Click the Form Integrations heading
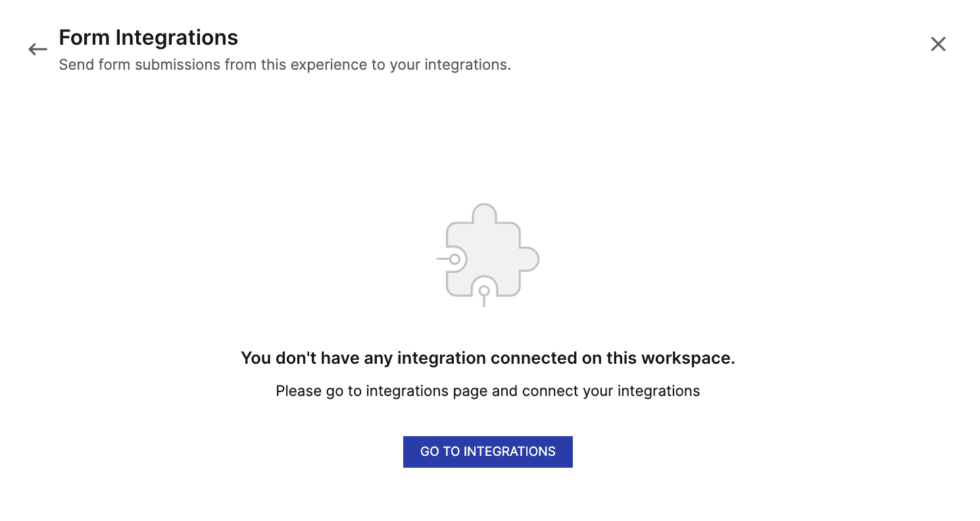Viewport: 980px width, 521px height. coord(148,37)
